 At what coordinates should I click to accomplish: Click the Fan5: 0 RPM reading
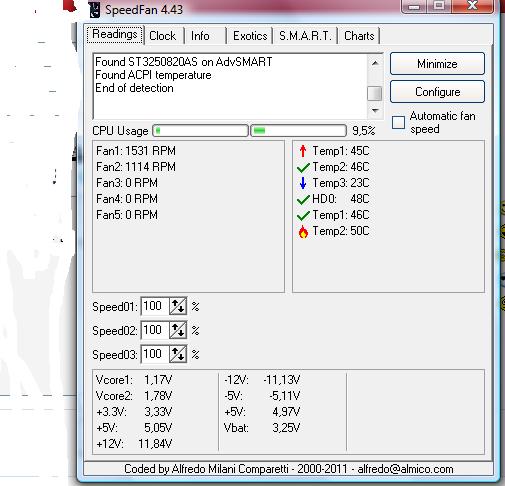(127, 215)
